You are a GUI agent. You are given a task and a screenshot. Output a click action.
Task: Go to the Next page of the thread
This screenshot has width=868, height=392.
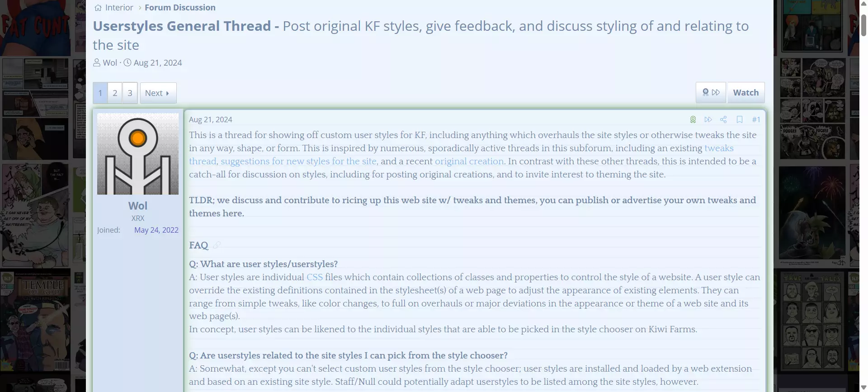158,93
